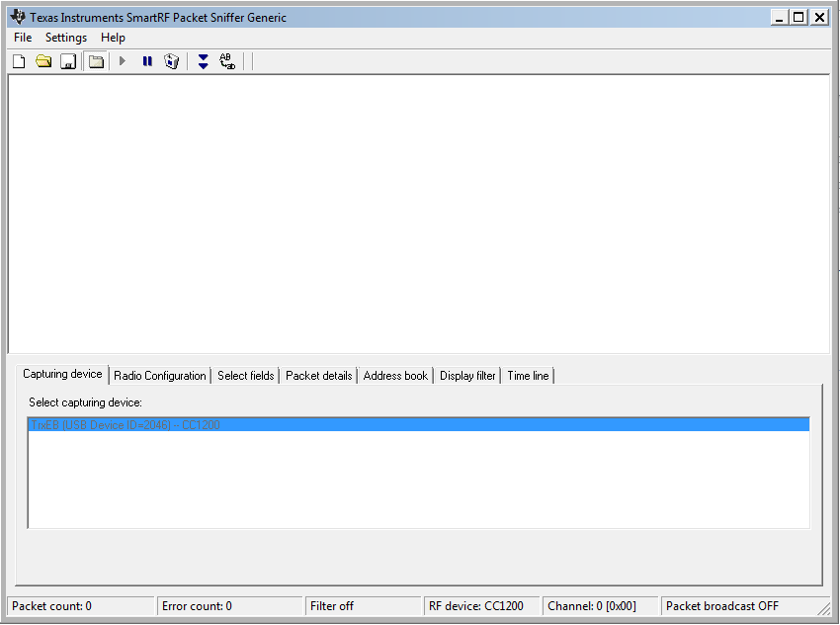Viewport: 840px width, 625px height.
Task: Select the Capturing device tab
Action: [x=62, y=374]
